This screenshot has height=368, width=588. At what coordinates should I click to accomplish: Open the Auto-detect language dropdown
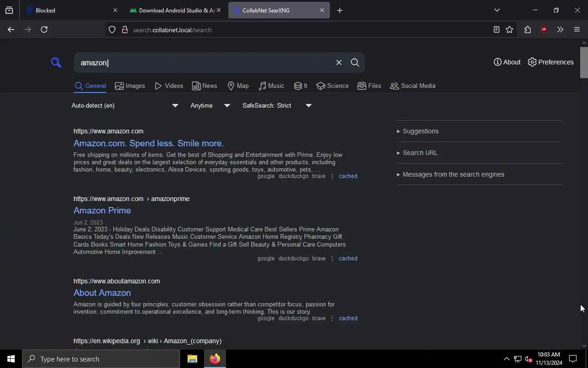(125, 106)
